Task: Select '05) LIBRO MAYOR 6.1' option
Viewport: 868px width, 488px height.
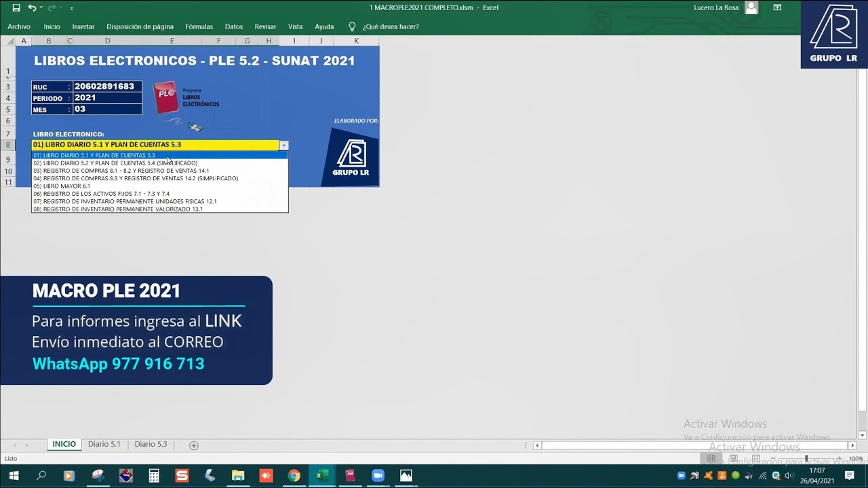Action: 160,186
